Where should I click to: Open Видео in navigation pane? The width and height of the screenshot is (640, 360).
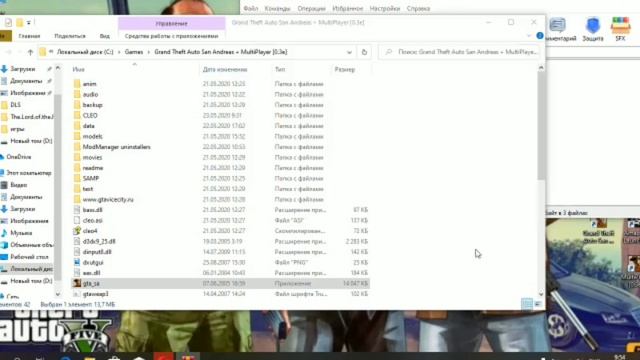click(18, 185)
